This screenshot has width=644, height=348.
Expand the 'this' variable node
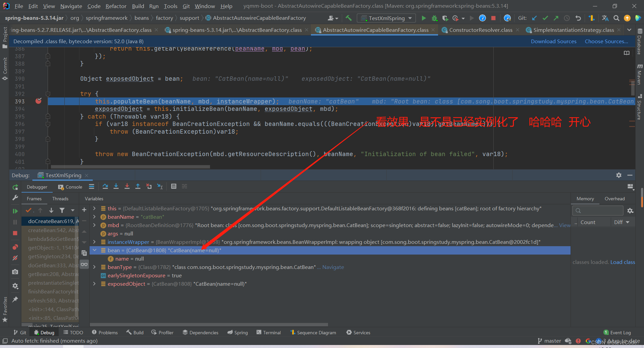95,208
